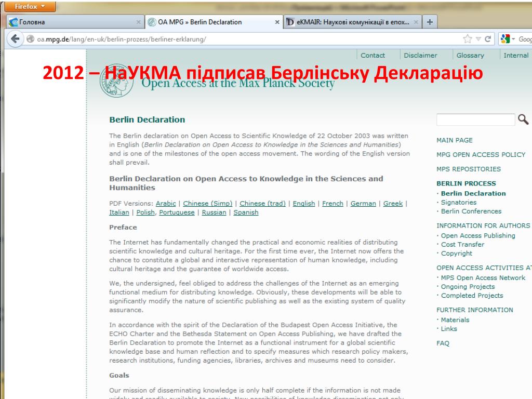
Task: Open Open Access Publishing link
Action: click(478, 235)
